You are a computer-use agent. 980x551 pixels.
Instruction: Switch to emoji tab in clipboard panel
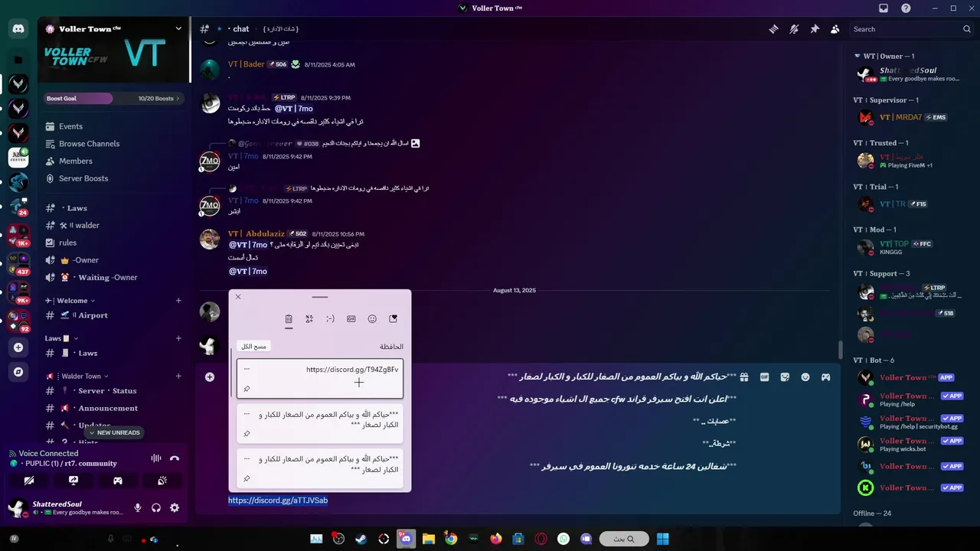372,319
